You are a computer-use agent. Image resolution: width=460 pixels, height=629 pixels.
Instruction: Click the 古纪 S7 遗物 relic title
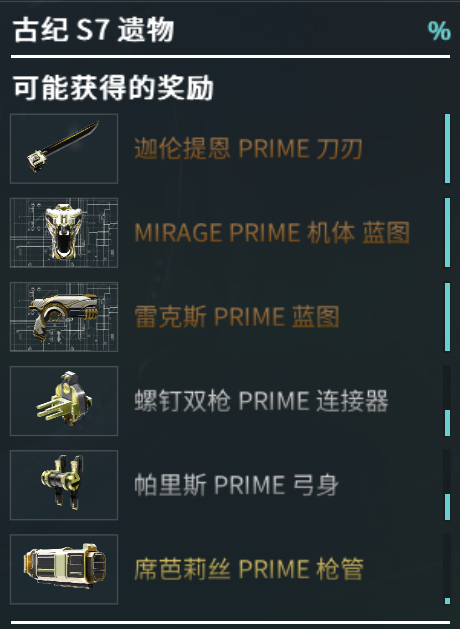(93, 30)
